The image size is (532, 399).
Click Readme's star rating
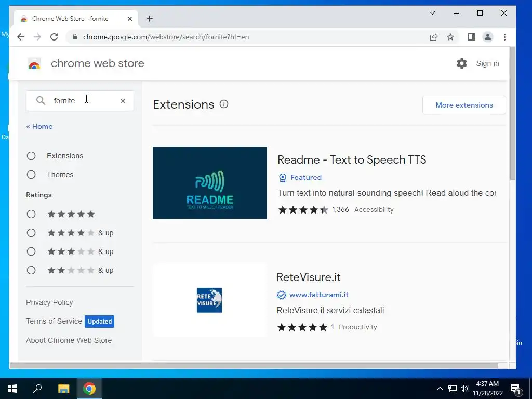(303, 210)
